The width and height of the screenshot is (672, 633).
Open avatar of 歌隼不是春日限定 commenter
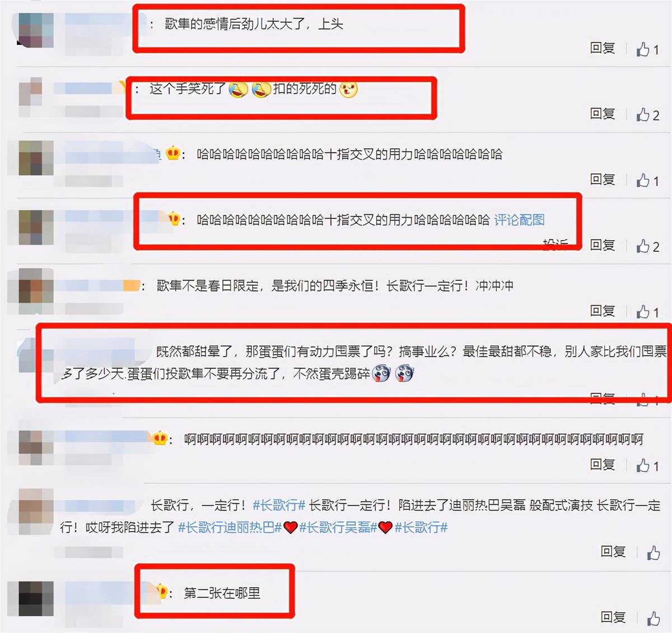(x=36, y=285)
